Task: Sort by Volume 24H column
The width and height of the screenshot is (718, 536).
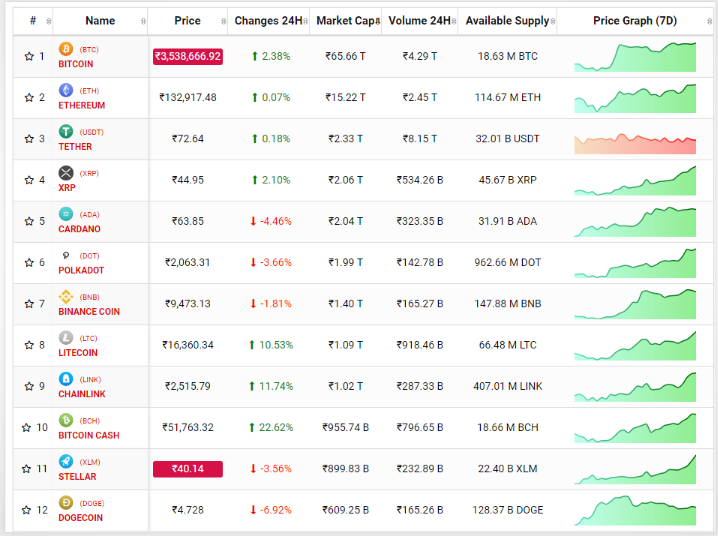Action: [x=419, y=21]
